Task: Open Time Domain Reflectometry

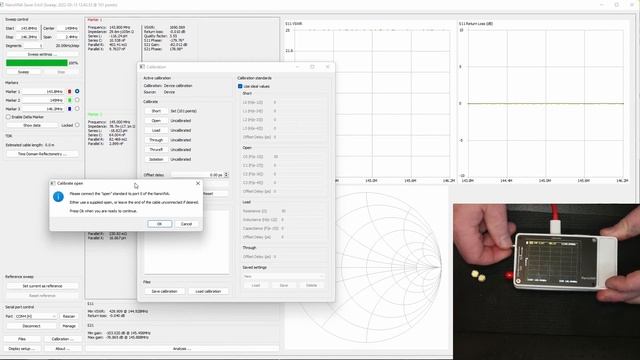Action: 42,154
